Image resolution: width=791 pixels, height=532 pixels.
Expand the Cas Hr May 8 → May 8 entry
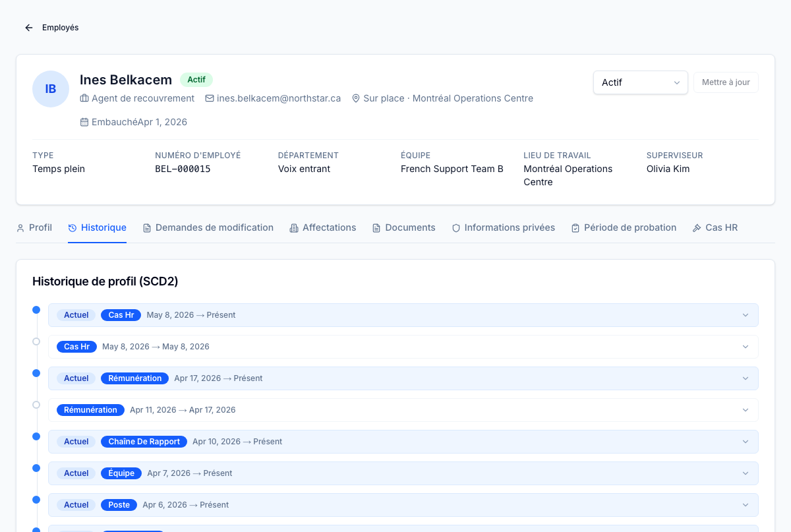403,347
